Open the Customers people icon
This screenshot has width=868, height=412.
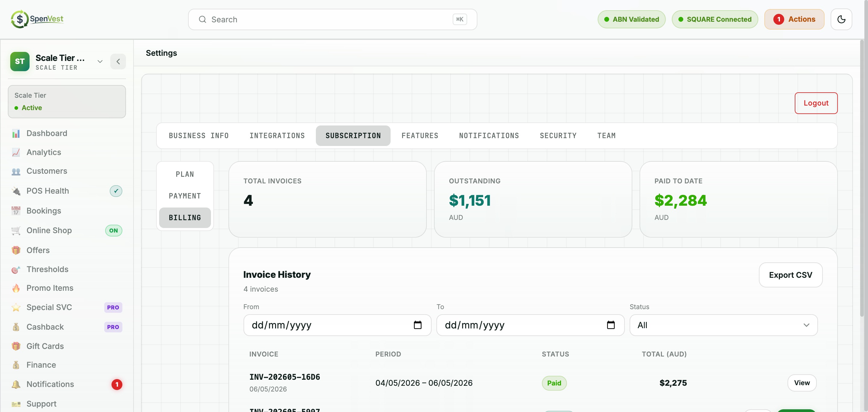(x=16, y=171)
